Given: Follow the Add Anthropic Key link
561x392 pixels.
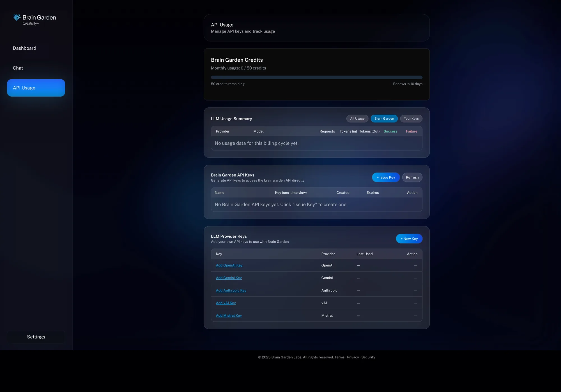Looking at the screenshot, I should pos(231,291).
